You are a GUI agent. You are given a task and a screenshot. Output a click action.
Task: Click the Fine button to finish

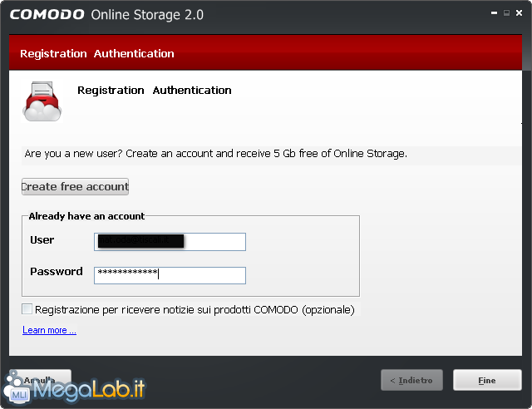(x=487, y=380)
